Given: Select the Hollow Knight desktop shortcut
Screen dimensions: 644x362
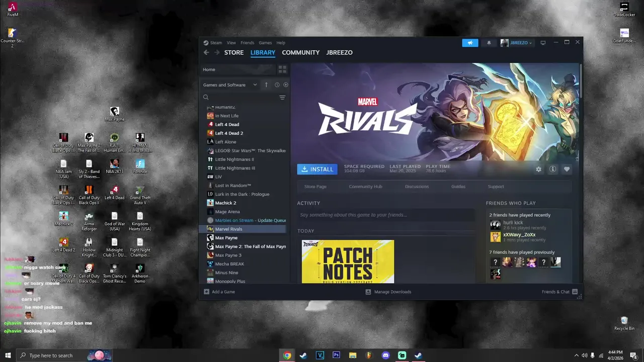Looking at the screenshot, I should pos(89,247).
